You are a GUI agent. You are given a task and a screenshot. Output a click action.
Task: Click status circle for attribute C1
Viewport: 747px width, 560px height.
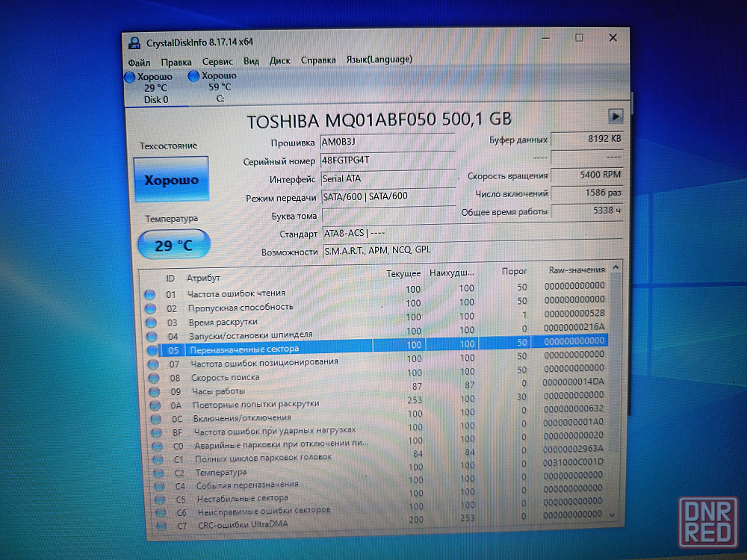point(158,460)
